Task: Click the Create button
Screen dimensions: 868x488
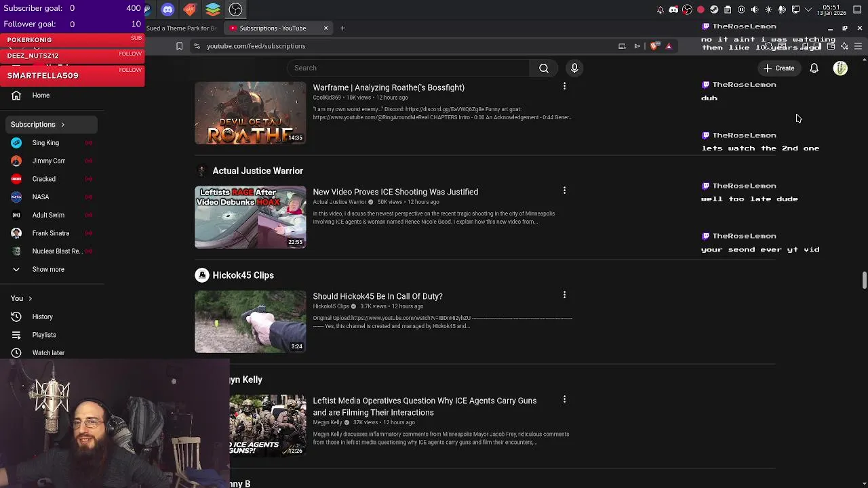Action: (778, 68)
